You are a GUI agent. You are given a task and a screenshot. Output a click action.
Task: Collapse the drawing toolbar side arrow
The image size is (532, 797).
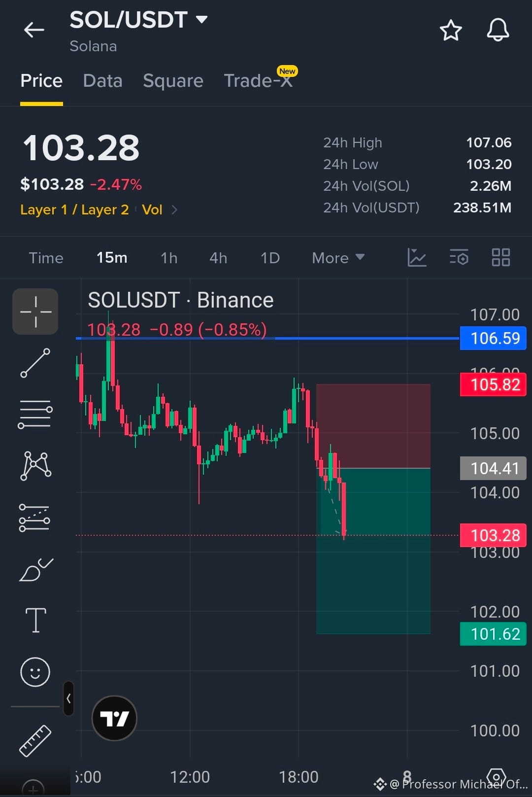(68, 698)
